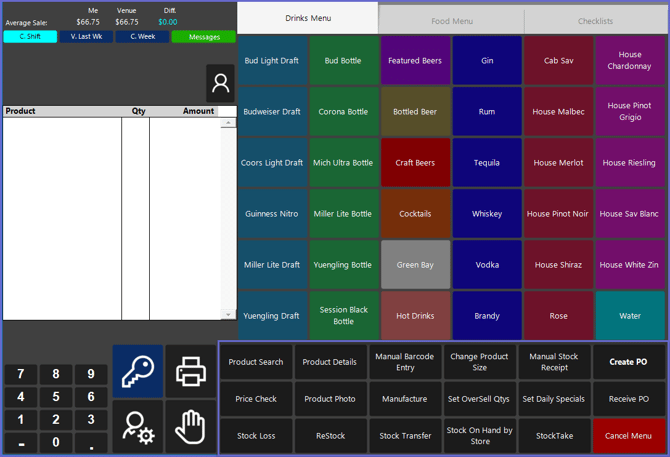Select the customer profile icon

(x=220, y=84)
